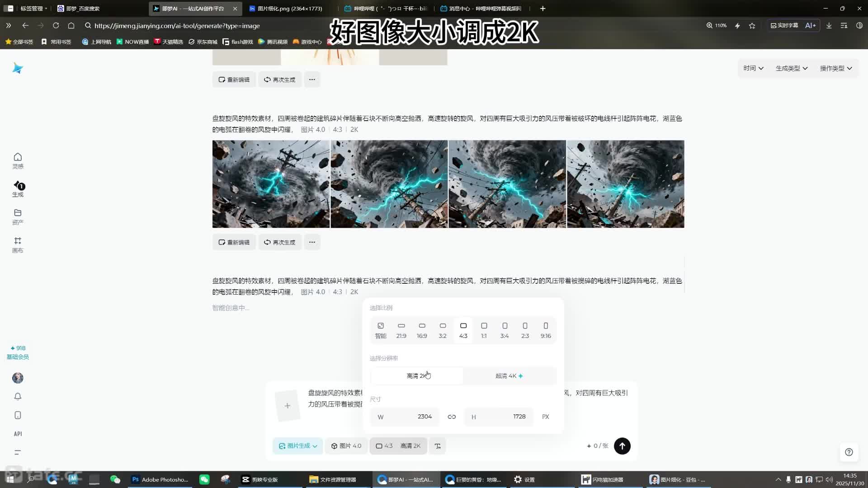This screenshot has height=488, width=868.
Task: Click the upload send arrow button
Action: click(x=622, y=446)
